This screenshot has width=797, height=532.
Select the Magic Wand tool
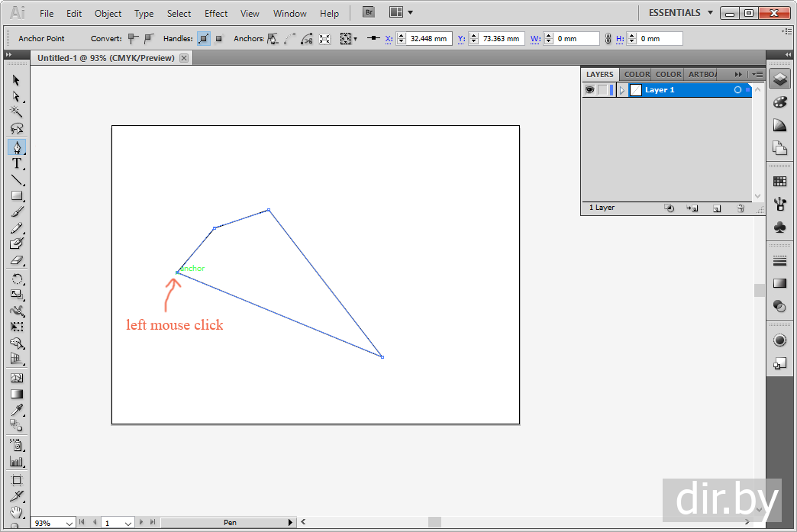click(x=16, y=111)
